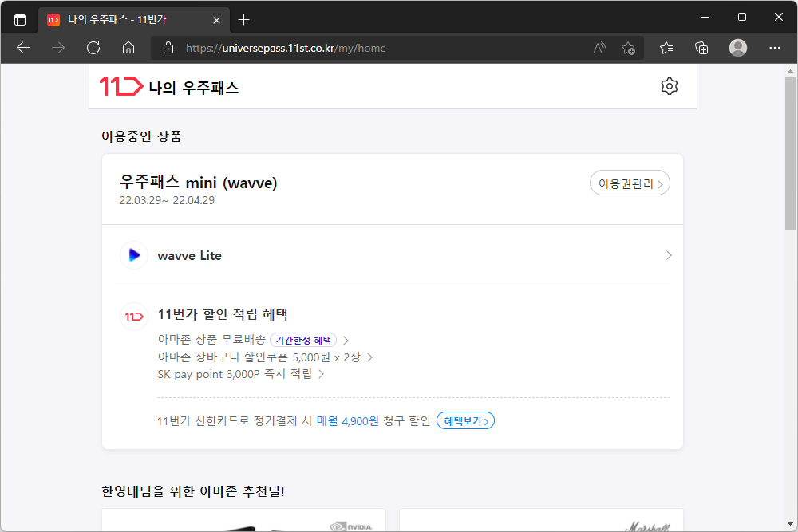798x532 pixels.
Task: Open SK pay point 3,000P 즉시 적립 link
Action: (x=235, y=374)
